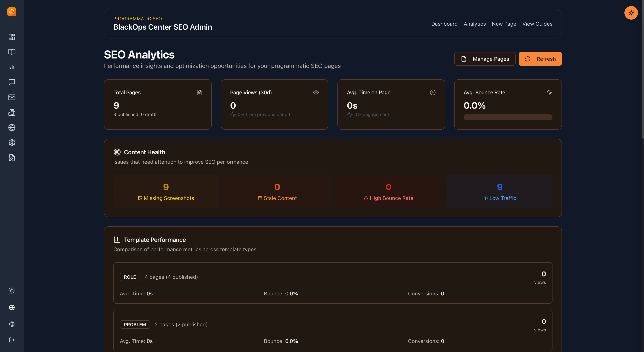This screenshot has width=644, height=352.
Task: Open the building company sidebar icon
Action: [x=12, y=112]
